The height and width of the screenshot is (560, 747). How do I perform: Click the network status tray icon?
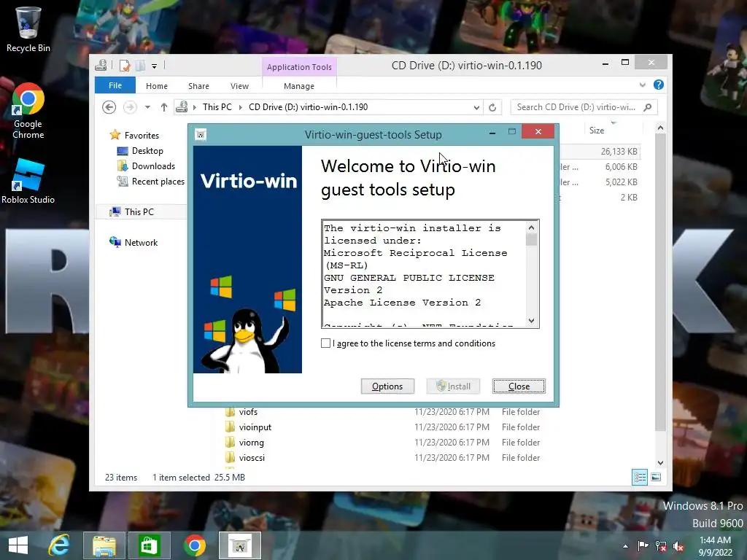661,546
